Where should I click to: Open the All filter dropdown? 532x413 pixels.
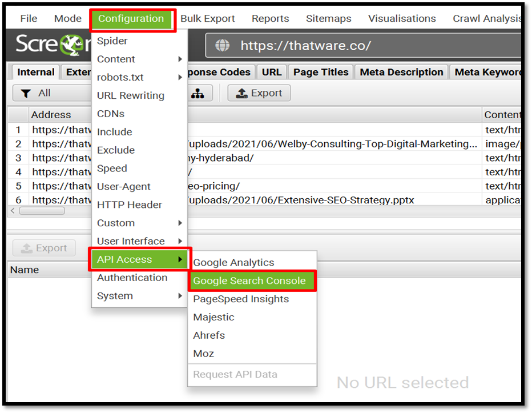(x=51, y=93)
